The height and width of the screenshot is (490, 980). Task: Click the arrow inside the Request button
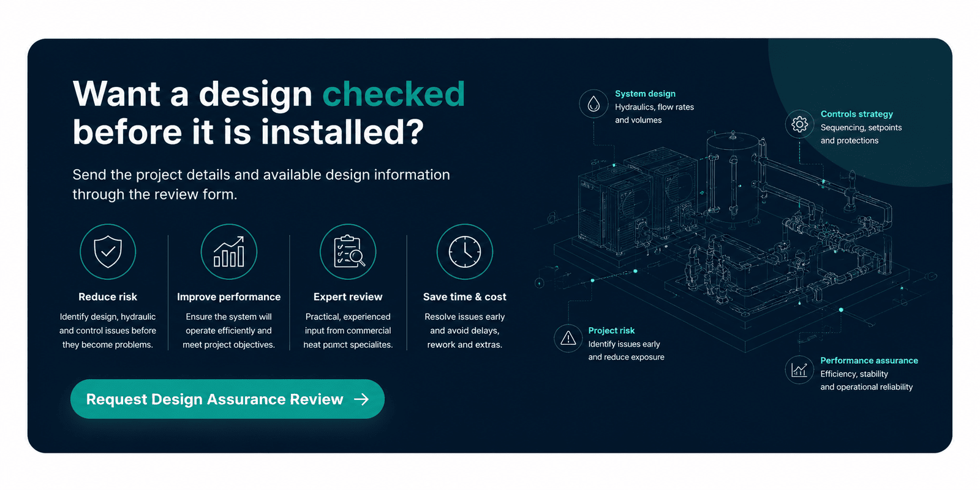pyautogui.click(x=361, y=399)
